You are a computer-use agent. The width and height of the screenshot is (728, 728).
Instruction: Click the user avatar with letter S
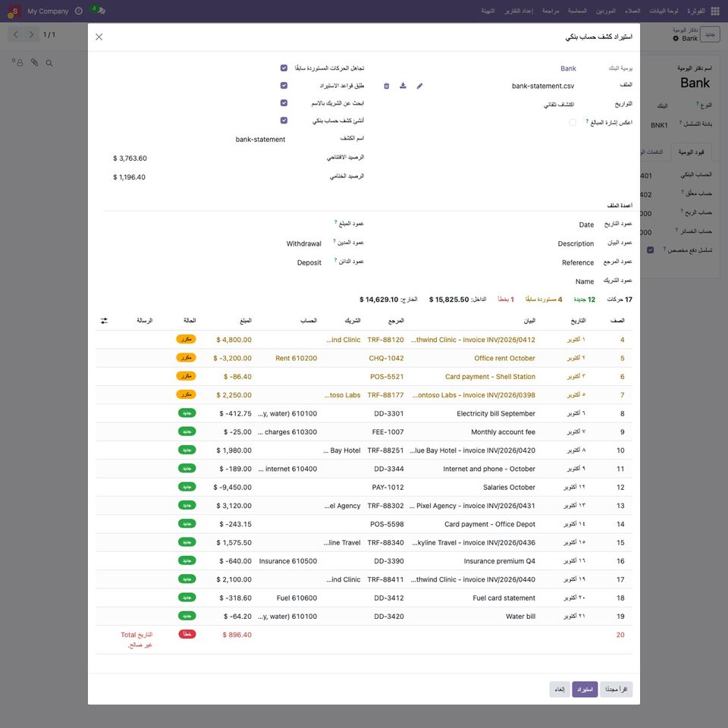coord(14,11)
